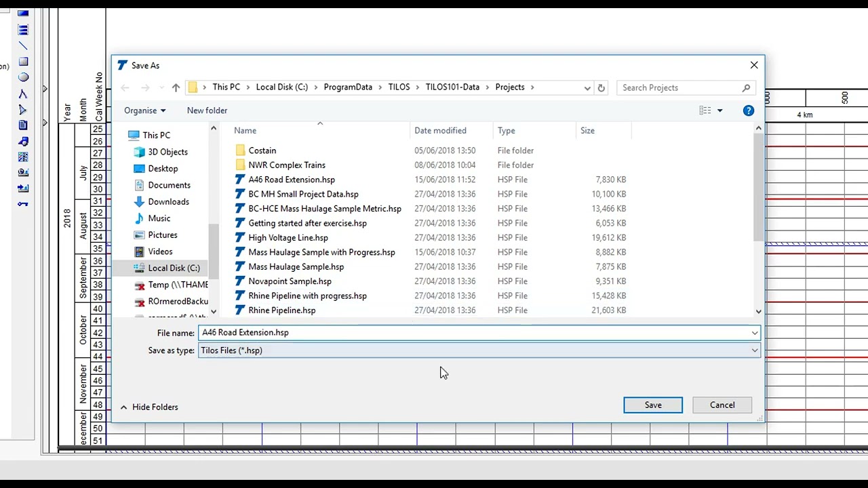The height and width of the screenshot is (488, 868).
Task: Click Local Disk (C:) in the address path
Action: tap(281, 87)
